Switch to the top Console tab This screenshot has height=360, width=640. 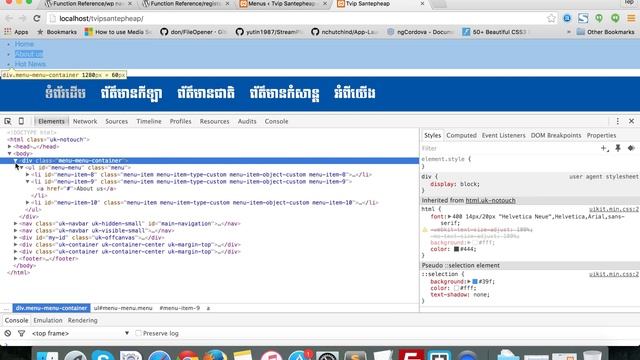point(276,121)
